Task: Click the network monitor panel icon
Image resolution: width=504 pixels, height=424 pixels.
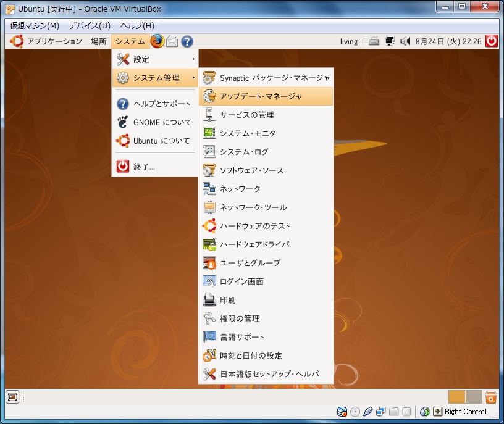Action: [x=390, y=41]
